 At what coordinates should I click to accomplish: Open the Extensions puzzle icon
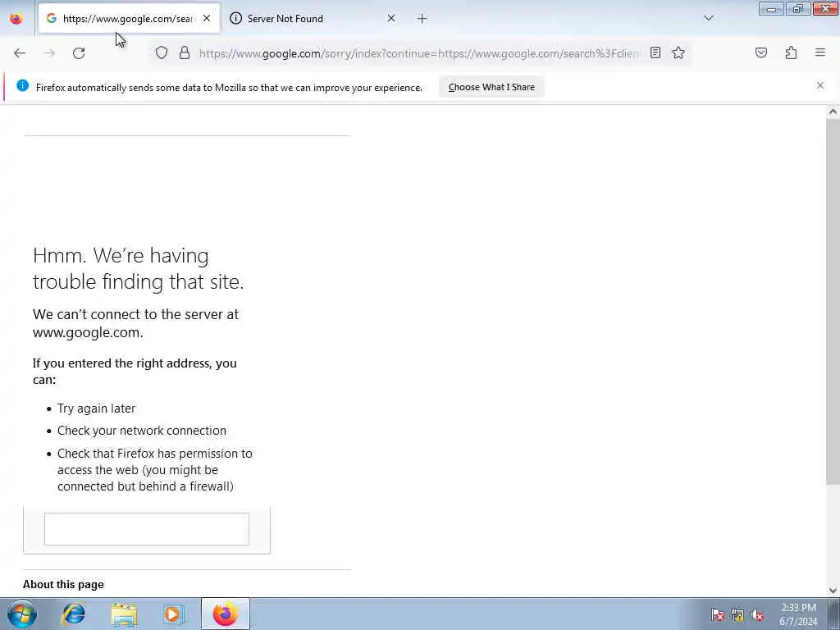pyautogui.click(x=791, y=52)
